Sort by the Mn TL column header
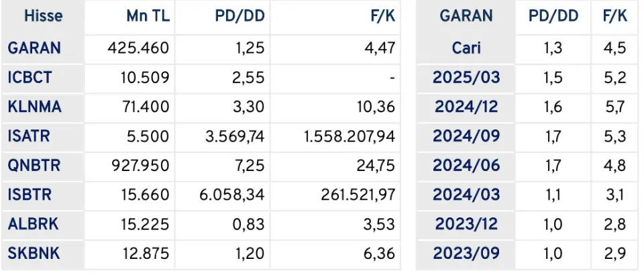 coord(148,16)
